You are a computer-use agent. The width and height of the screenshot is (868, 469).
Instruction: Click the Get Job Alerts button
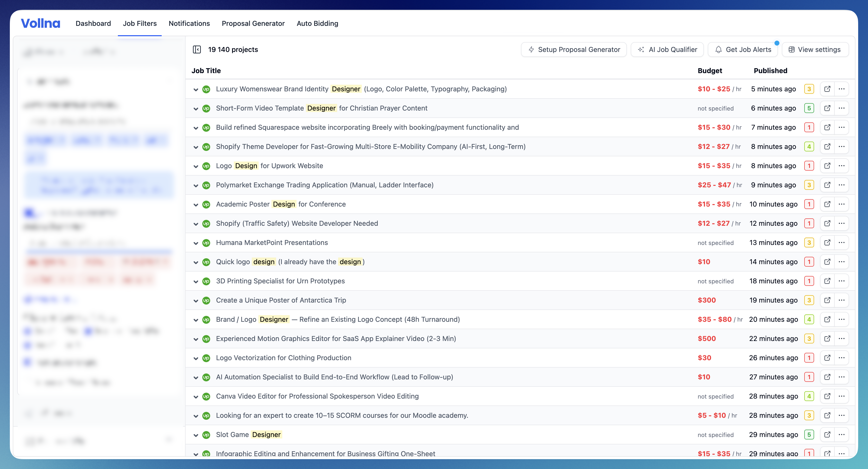[x=743, y=49]
